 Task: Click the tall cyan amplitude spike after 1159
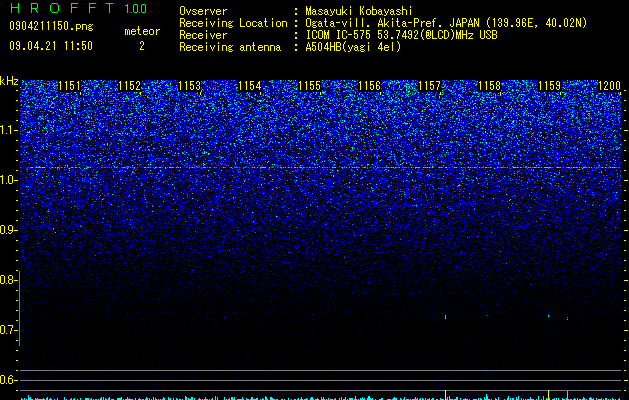click(x=567, y=395)
